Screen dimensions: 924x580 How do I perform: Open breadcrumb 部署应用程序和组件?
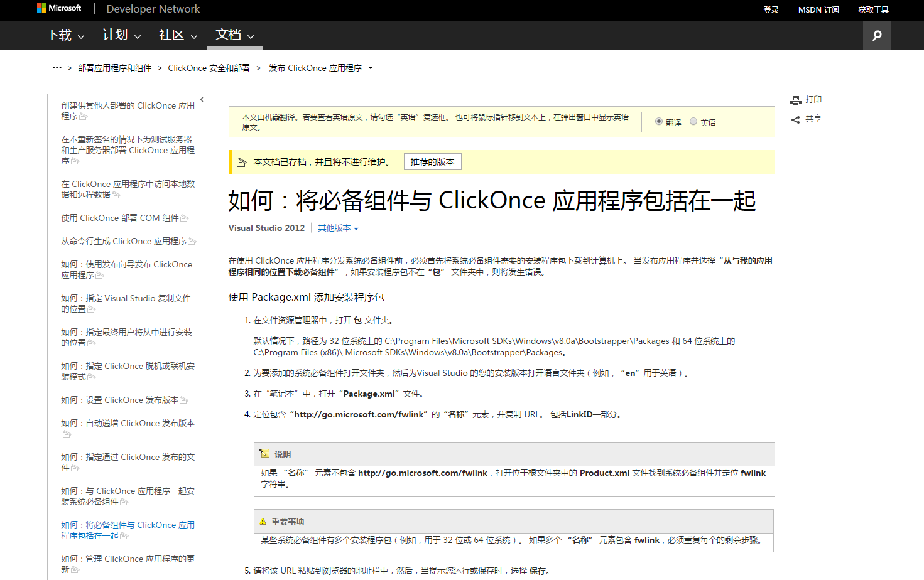(115, 68)
